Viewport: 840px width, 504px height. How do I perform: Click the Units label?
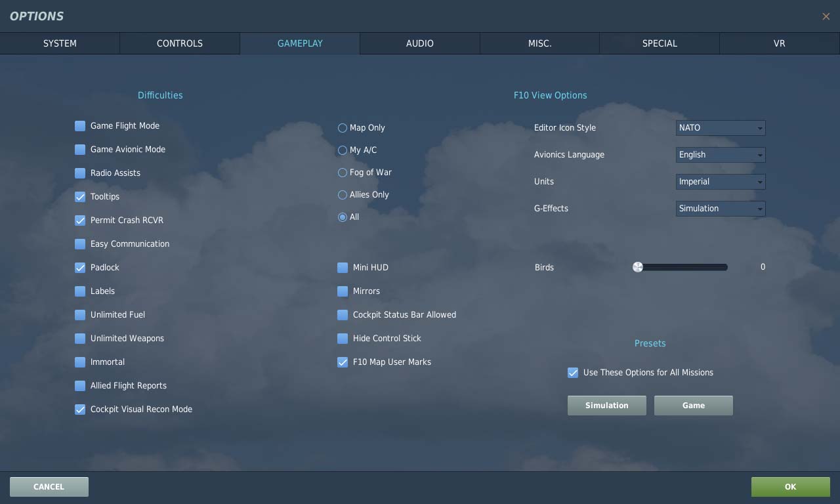pyautogui.click(x=544, y=182)
